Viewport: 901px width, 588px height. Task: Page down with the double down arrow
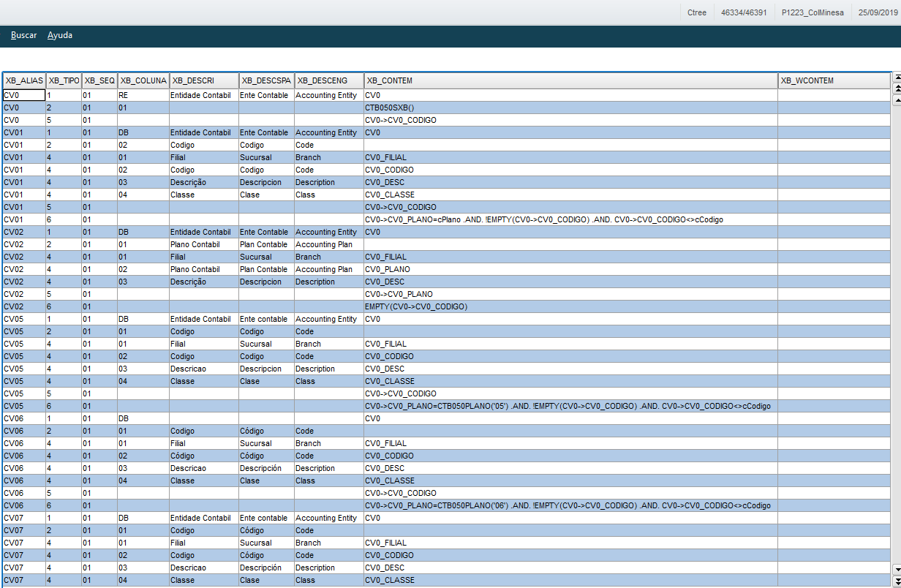point(897,581)
